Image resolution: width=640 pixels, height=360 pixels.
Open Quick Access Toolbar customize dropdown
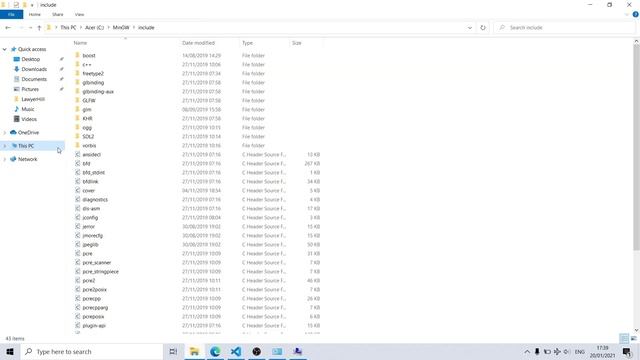(32, 5)
